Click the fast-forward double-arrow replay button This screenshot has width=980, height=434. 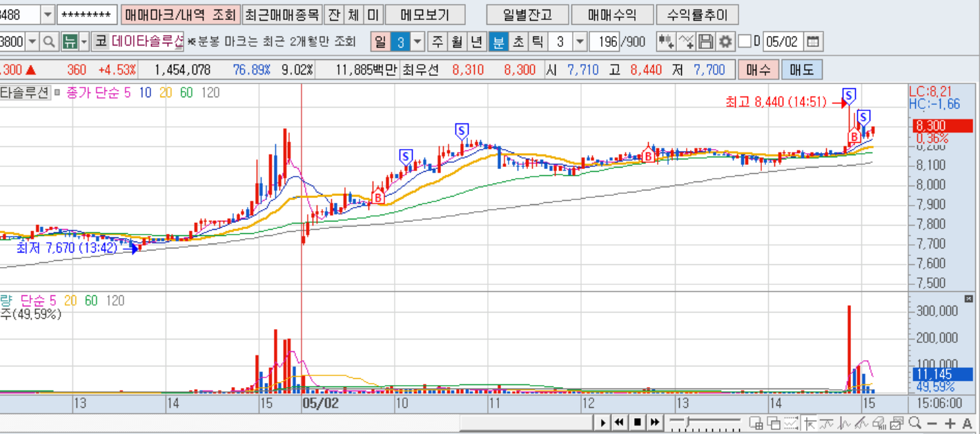point(655,422)
